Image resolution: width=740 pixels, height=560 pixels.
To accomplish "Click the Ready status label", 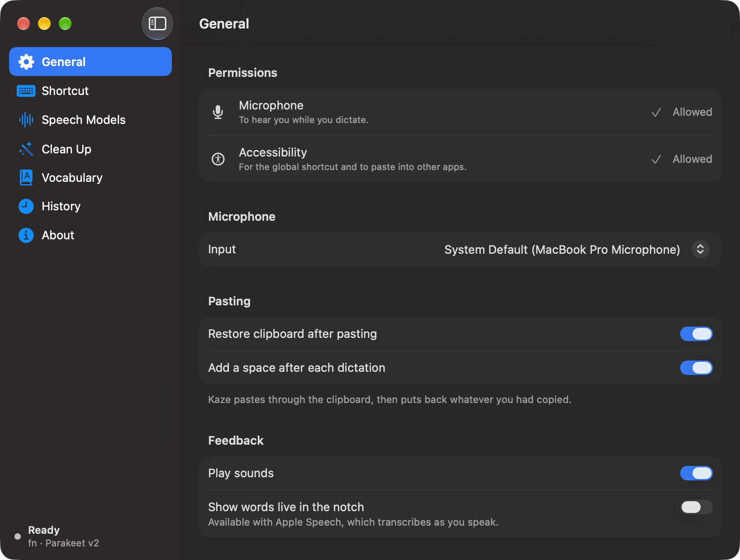I will (44, 530).
